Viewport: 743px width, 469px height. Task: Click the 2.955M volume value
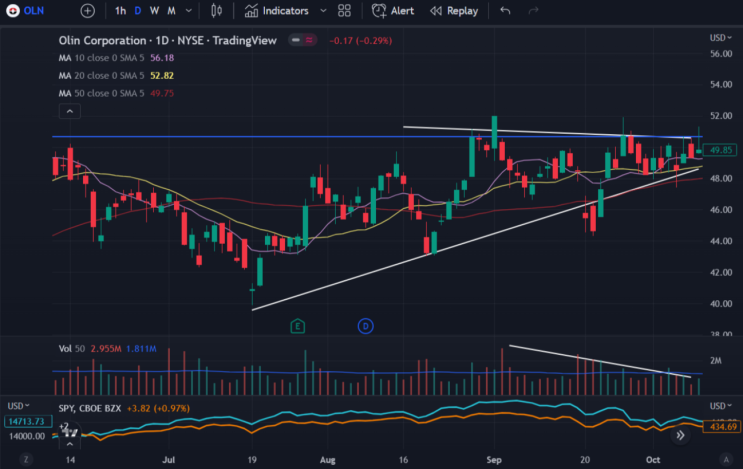click(106, 349)
